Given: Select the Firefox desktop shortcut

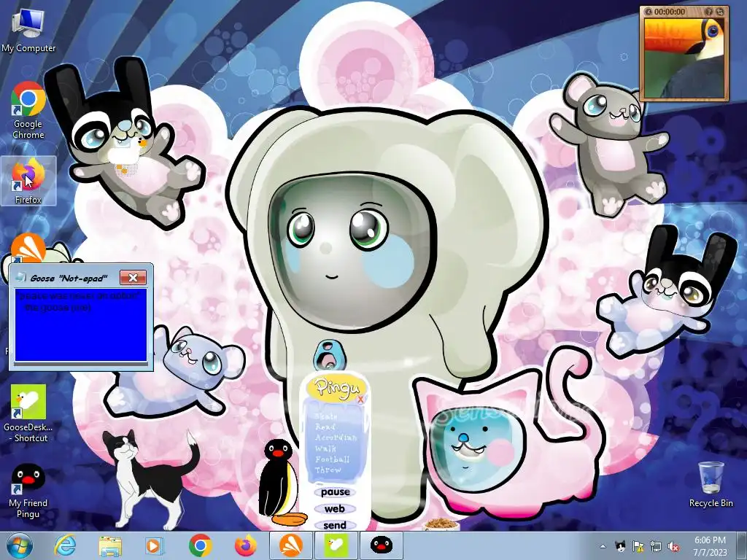Looking at the screenshot, I should (x=28, y=182).
